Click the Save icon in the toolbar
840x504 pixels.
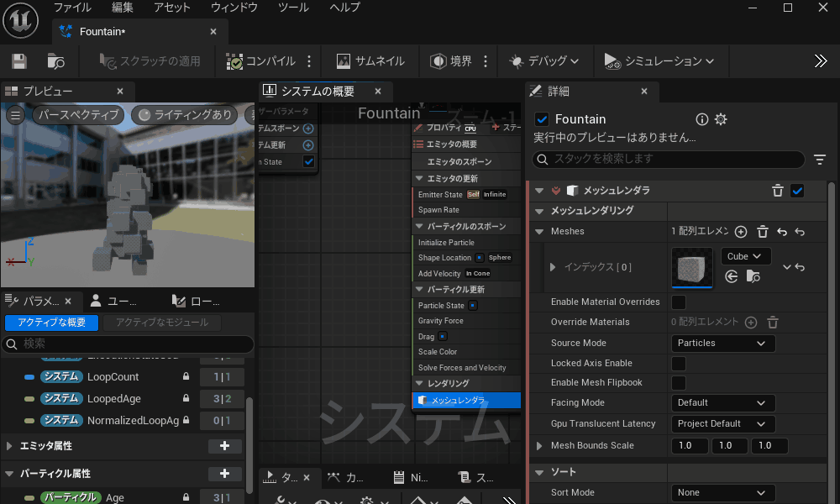pos(19,61)
